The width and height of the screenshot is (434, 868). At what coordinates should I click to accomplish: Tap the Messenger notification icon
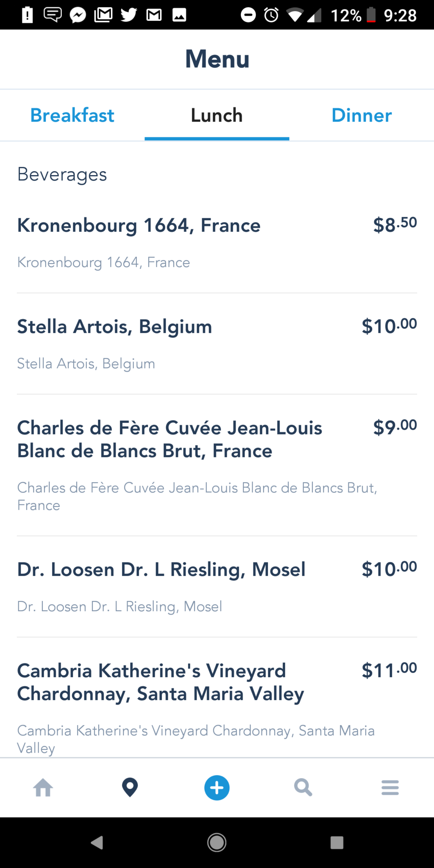click(78, 15)
